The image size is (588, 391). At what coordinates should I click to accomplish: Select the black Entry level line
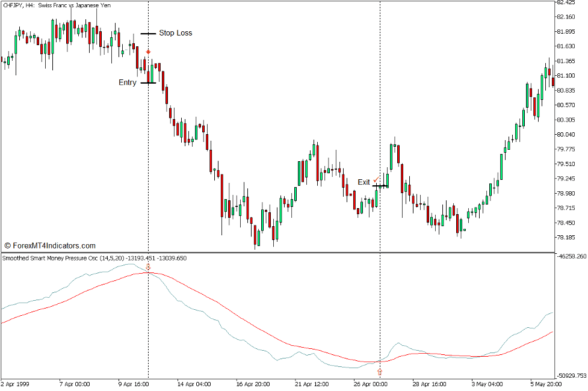click(148, 83)
